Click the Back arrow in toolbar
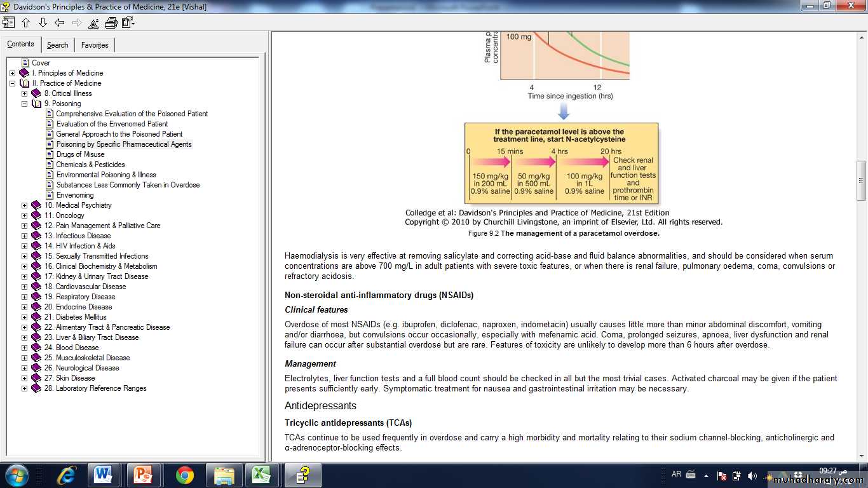The height and width of the screenshot is (488, 868). coord(60,23)
